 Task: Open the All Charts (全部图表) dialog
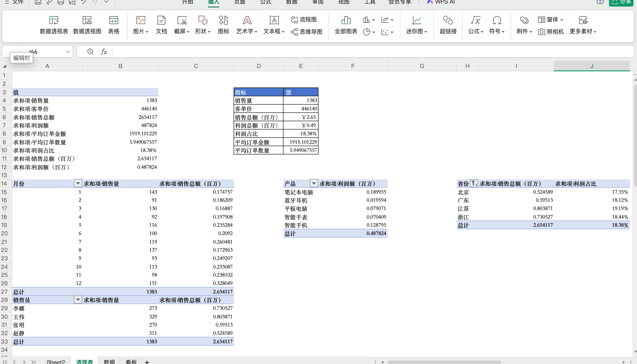pos(346,25)
